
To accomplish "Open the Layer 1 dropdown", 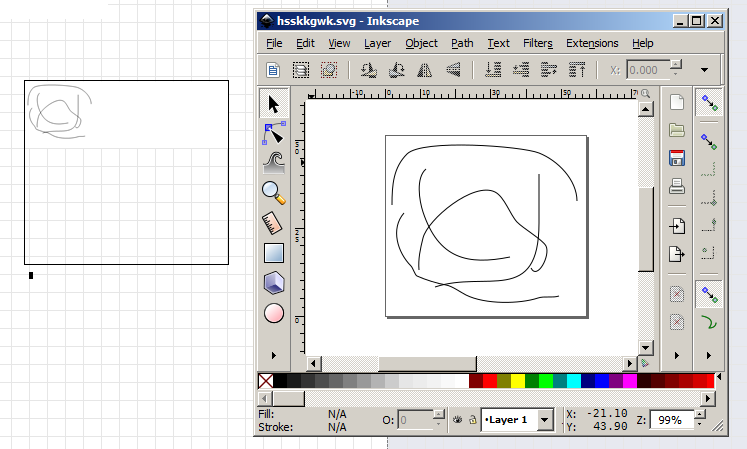I will (545, 421).
